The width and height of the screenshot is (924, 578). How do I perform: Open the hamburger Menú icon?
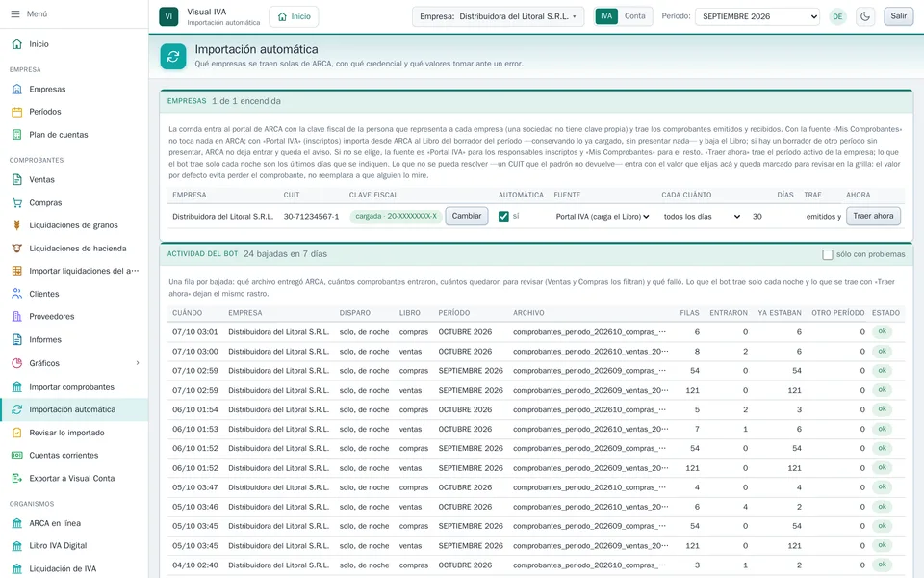[15, 13]
